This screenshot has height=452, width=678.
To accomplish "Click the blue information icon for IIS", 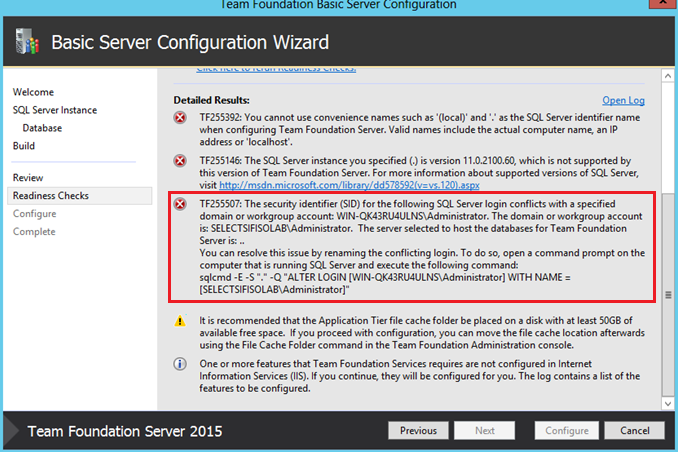I will (x=180, y=364).
